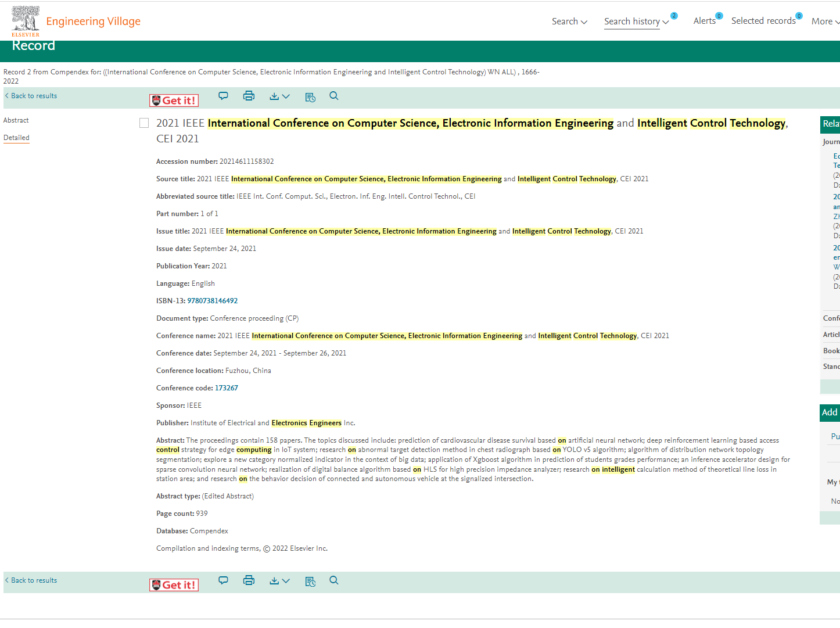Open Selected records in header

(x=763, y=21)
